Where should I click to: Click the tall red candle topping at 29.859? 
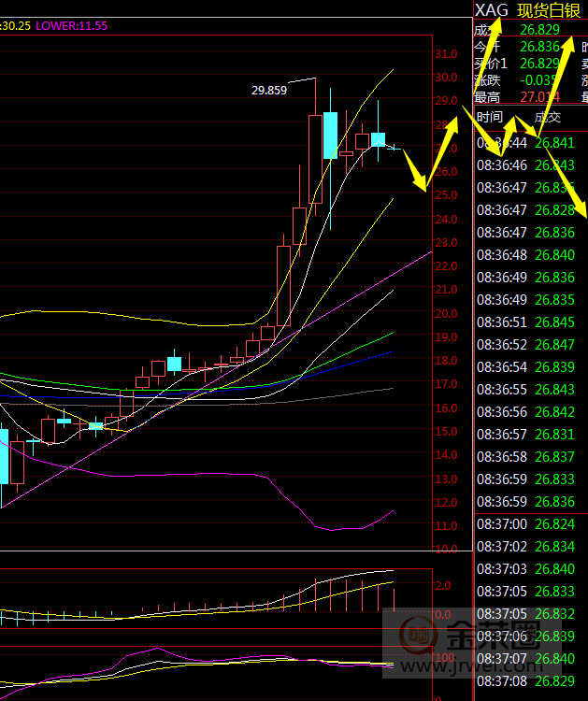(x=315, y=159)
